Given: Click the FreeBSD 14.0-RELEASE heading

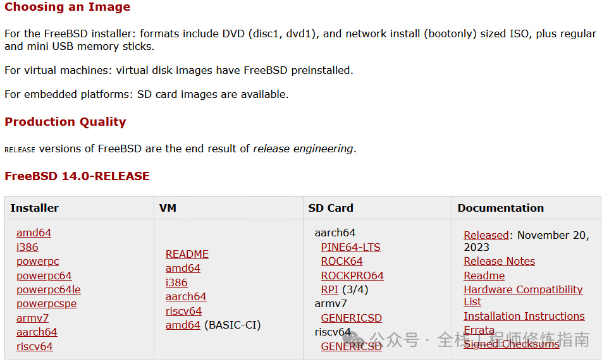Looking at the screenshot, I should point(77,176).
